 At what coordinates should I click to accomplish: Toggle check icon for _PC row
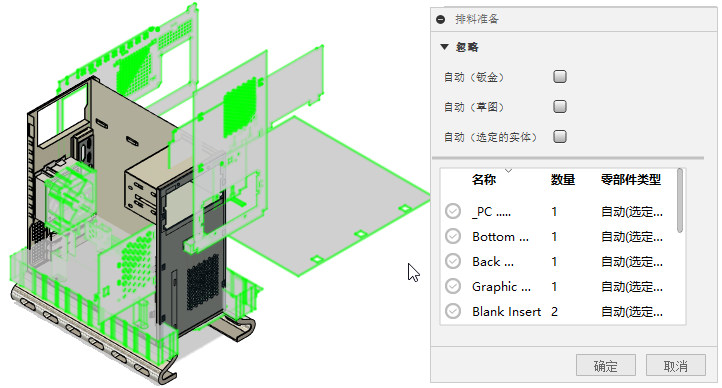pos(453,211)
